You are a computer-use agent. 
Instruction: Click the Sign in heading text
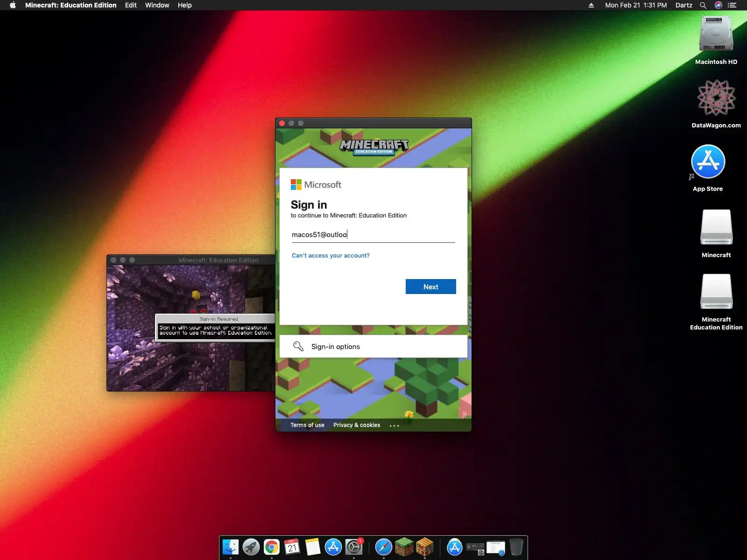pyautogui.click(x=309, y=205)
